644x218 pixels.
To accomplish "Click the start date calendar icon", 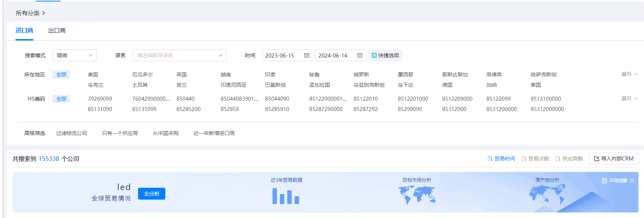I will pyautogui.click(x=306, y=55).
